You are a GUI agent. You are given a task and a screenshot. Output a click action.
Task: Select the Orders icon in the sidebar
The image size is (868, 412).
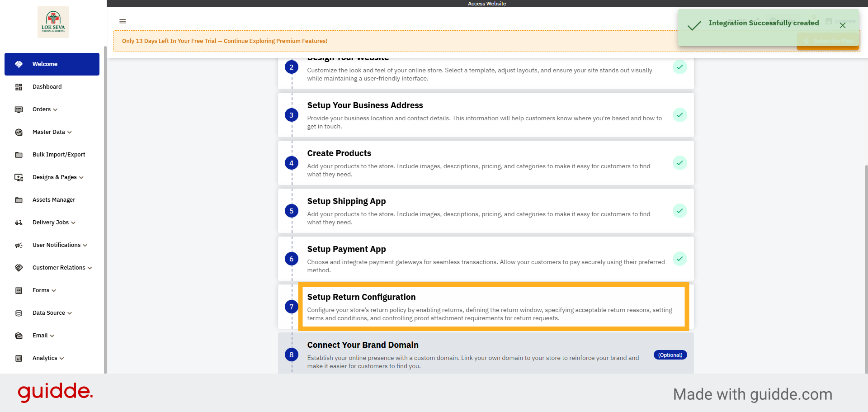pyautogui.click(x=19, y=109)
